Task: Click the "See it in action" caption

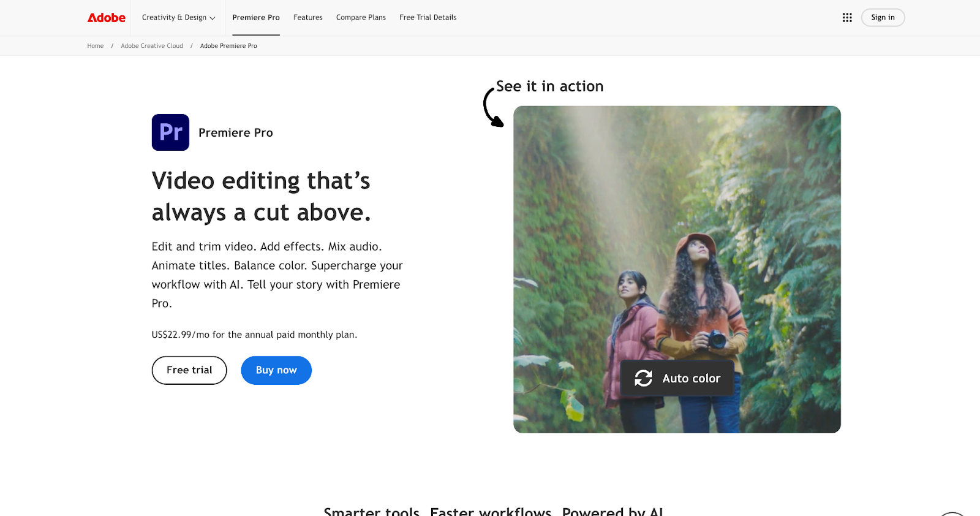Action: [549, 86]
